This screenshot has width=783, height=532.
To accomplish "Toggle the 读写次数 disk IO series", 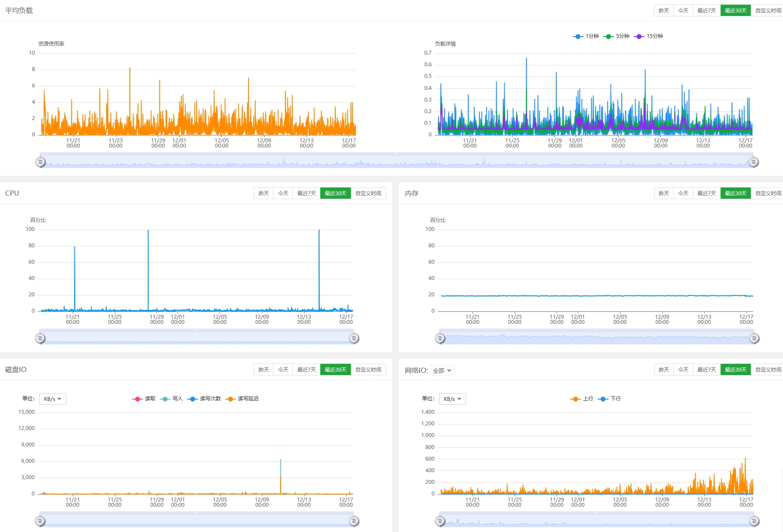I will (x=204, y=399).
